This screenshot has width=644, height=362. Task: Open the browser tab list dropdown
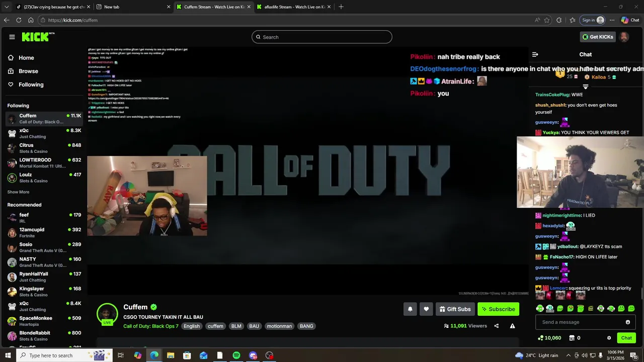pos(7,7)
